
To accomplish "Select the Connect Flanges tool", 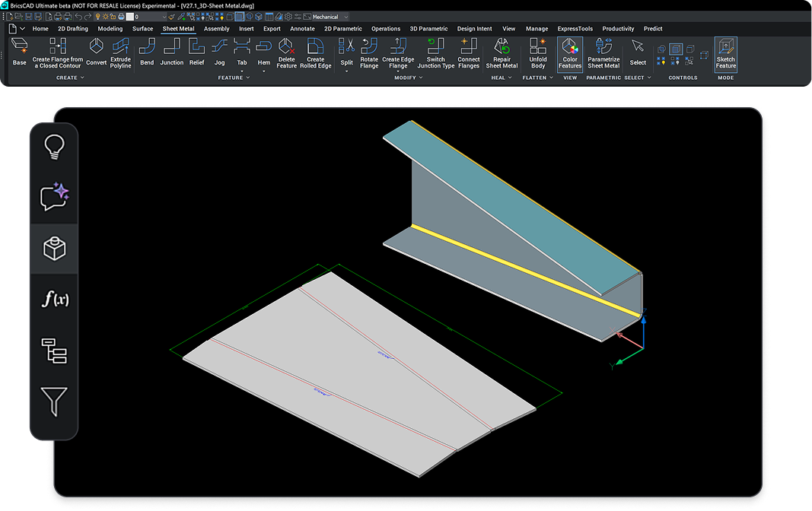I will tap(469, 52).
